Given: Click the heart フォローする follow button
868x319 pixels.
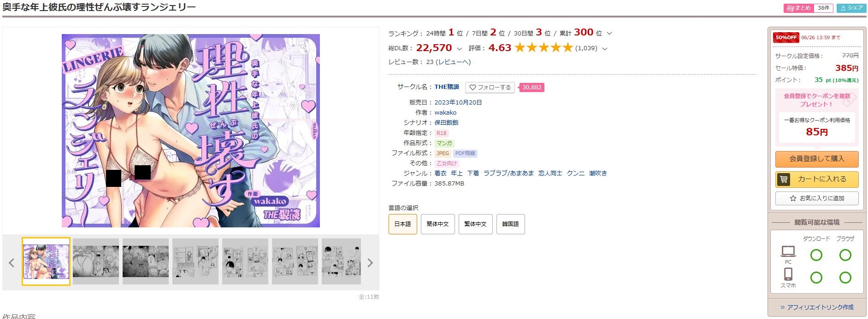Looking at the screenshot, I should [x=490, y=87].
